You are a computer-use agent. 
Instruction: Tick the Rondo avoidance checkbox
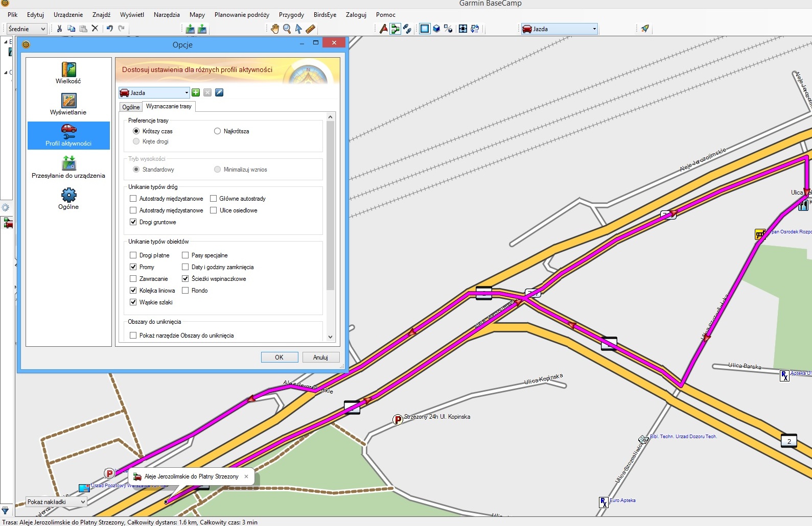click(185, 291)
